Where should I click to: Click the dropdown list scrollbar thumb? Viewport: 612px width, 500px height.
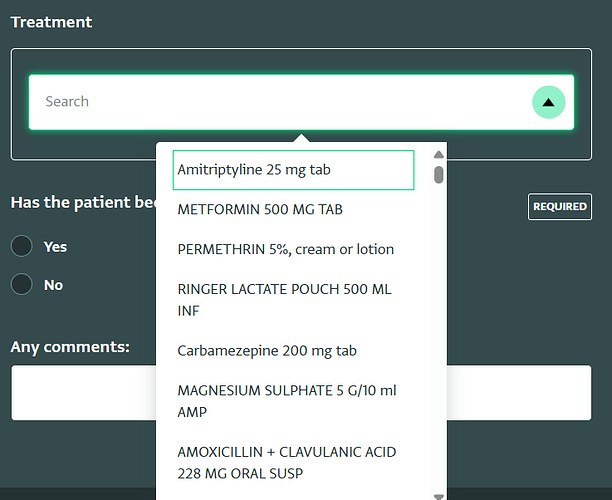pyautogui.click(x=438, y=175)
